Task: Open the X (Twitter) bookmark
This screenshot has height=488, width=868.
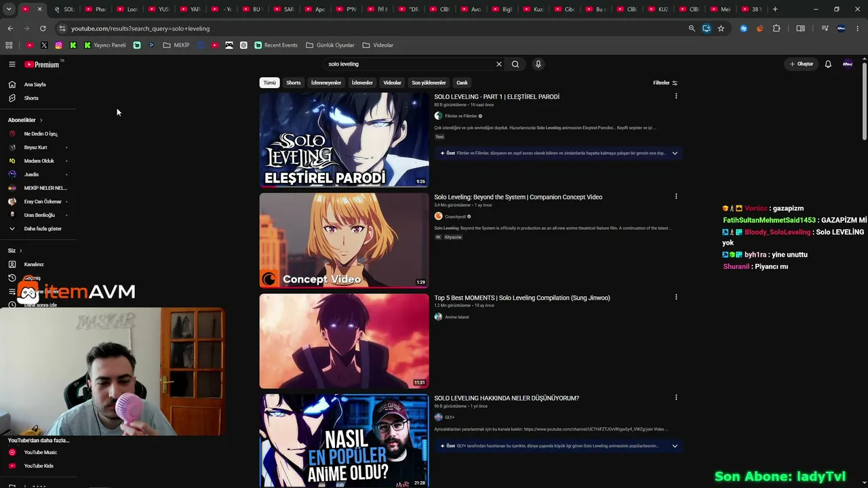Action: click(44, 45)
